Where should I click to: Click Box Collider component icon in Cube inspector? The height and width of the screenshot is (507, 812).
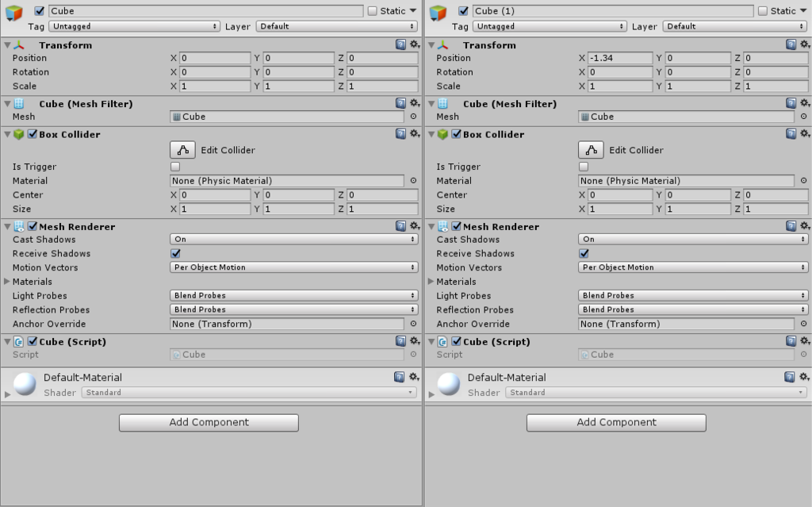pos(19,134)
